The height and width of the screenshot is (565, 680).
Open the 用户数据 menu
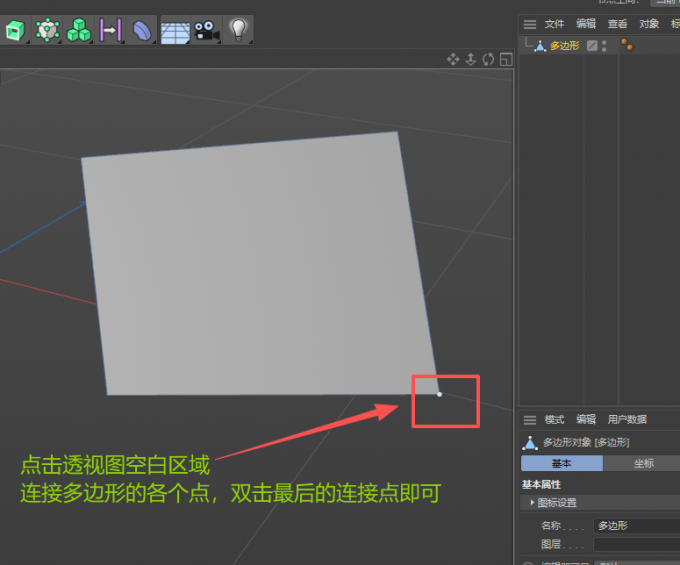click(627, 420)
